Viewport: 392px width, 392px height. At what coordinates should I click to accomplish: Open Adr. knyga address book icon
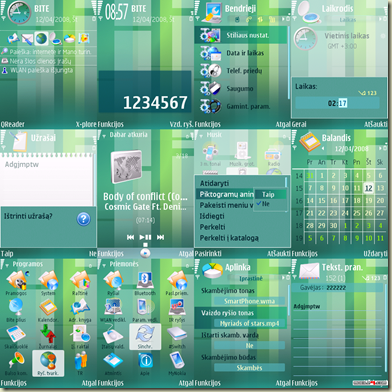click(x=80, y=307)
